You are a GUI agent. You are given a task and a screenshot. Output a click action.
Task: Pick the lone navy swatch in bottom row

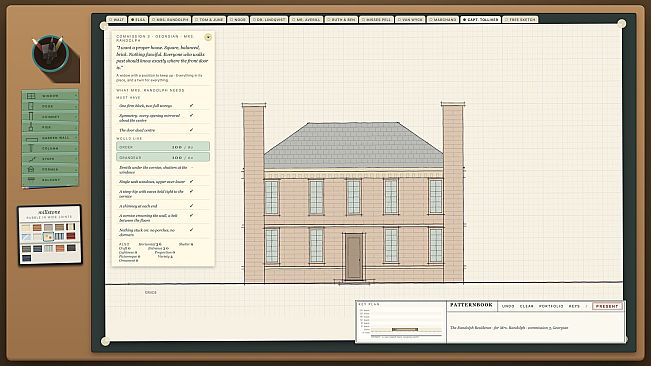(26, 259)
